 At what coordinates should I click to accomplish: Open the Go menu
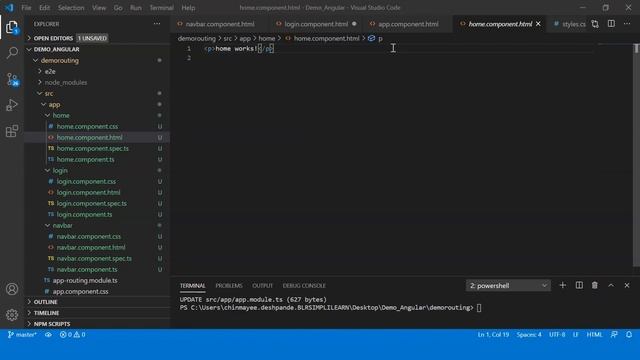point(118,8)
